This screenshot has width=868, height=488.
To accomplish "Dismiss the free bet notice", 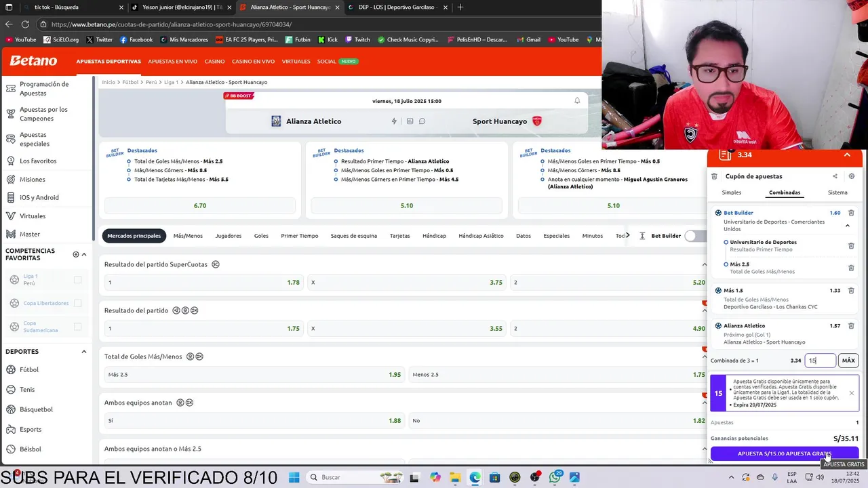I will pyautogui.click(x=851, y=393).
